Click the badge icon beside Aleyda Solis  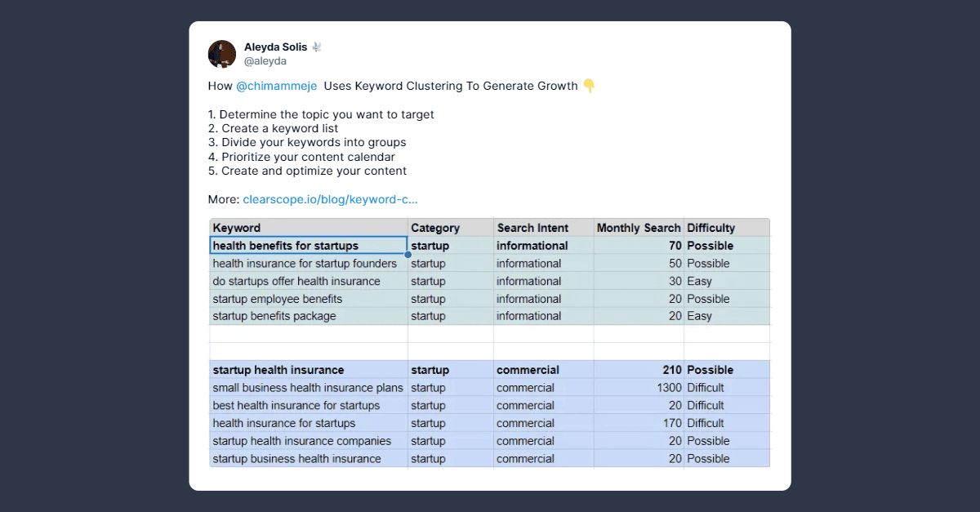[x=316, y=47]
